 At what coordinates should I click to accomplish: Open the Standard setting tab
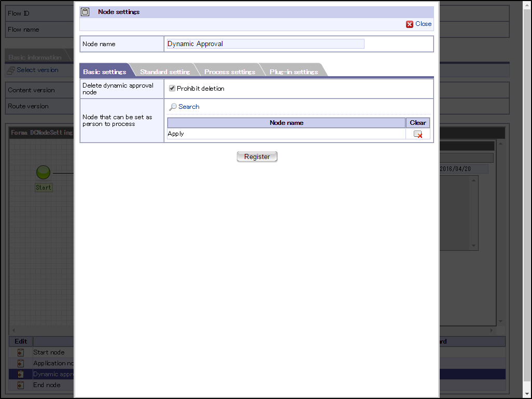(x=165, y=72)
